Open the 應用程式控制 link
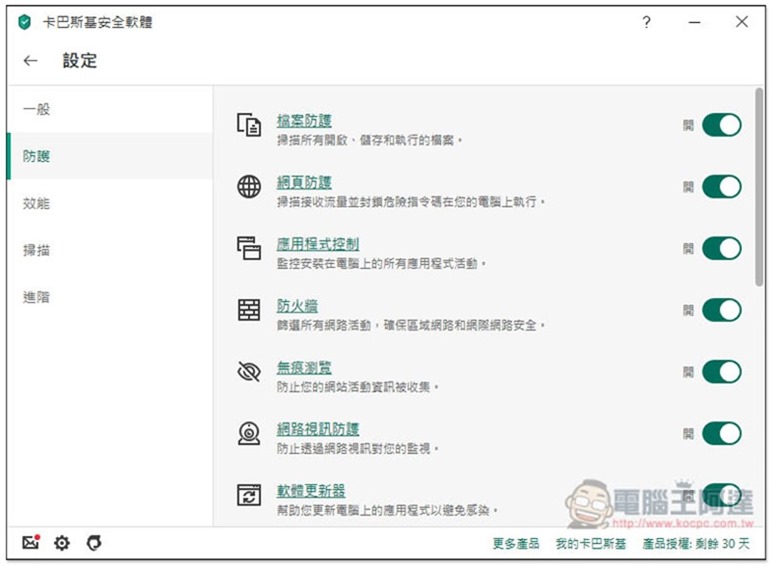This screenshot has height=566, width=772. [318, 244]
